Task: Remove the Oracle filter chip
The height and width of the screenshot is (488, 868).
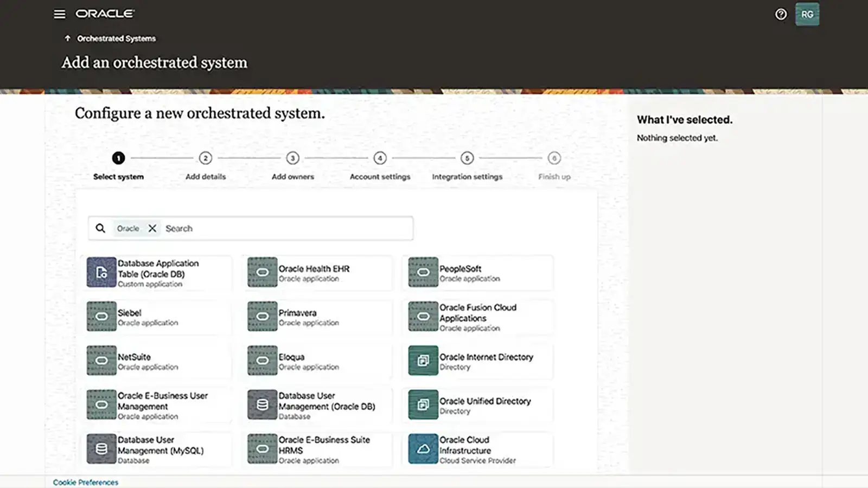Action: 152,228
